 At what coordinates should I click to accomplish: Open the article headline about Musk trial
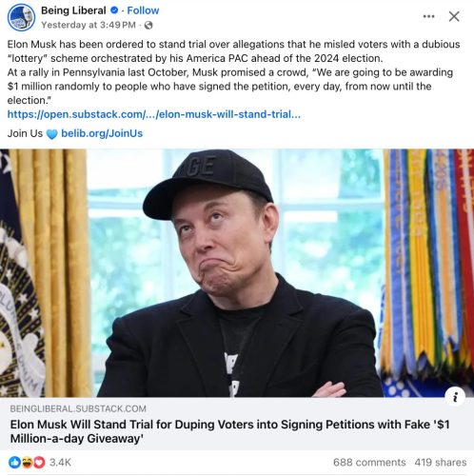tap(229, 431)
